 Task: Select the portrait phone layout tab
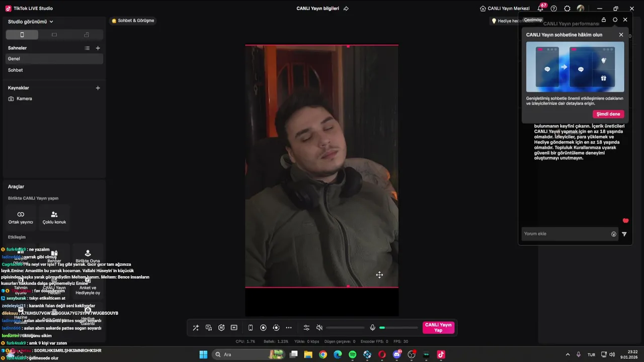coord(22,35)
